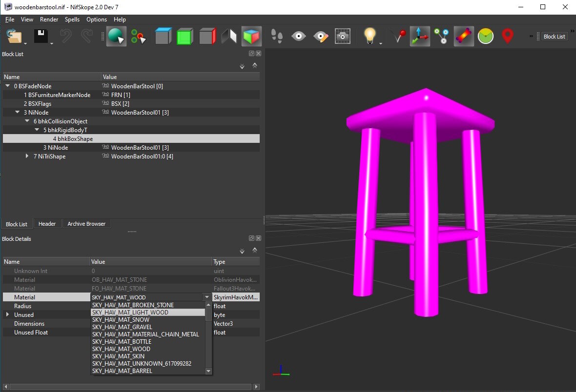The width and height of the screenshot is (576, 392).
Task: Enable the colored axes widget icon
Action: point(419,36)
